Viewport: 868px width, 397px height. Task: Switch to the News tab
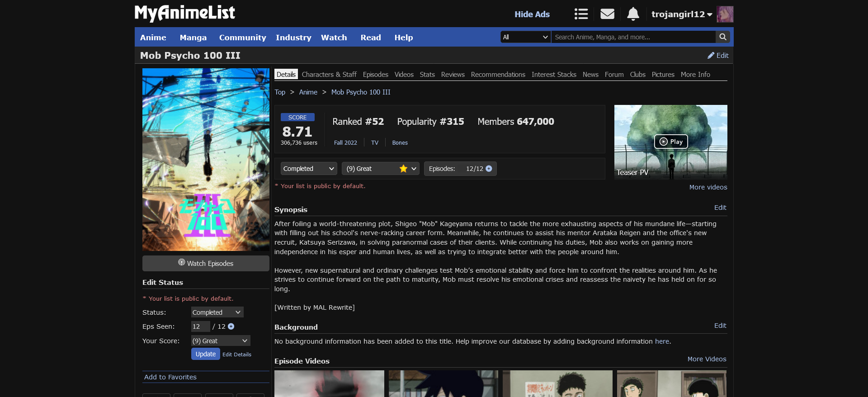click(x=590, y=74)
